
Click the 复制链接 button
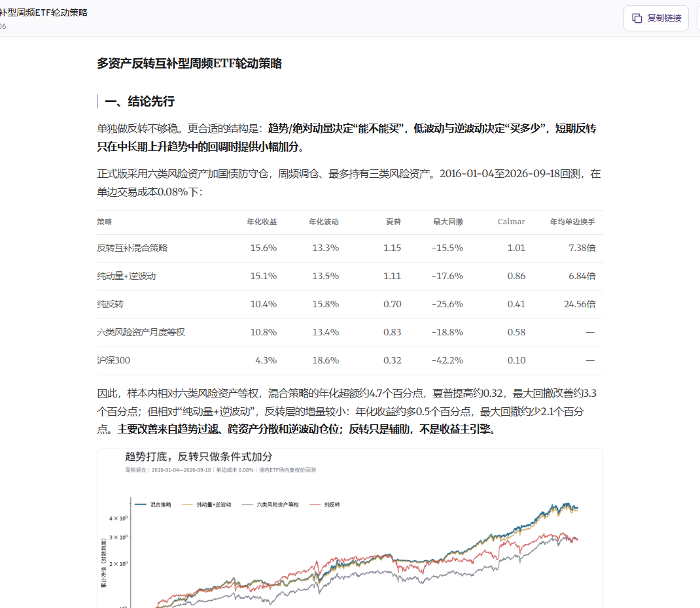656,18
